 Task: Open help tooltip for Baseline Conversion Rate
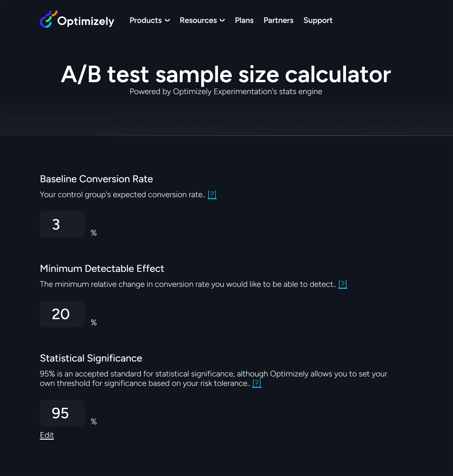tap(212, 195)
